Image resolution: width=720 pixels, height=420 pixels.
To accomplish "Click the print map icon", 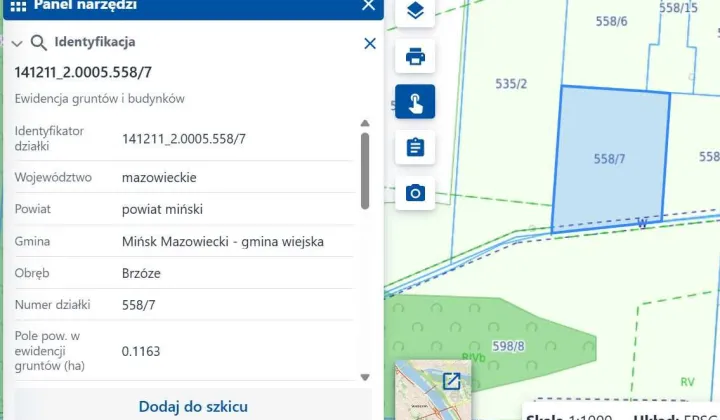I will pyautogui.click(x=415, y=56).
